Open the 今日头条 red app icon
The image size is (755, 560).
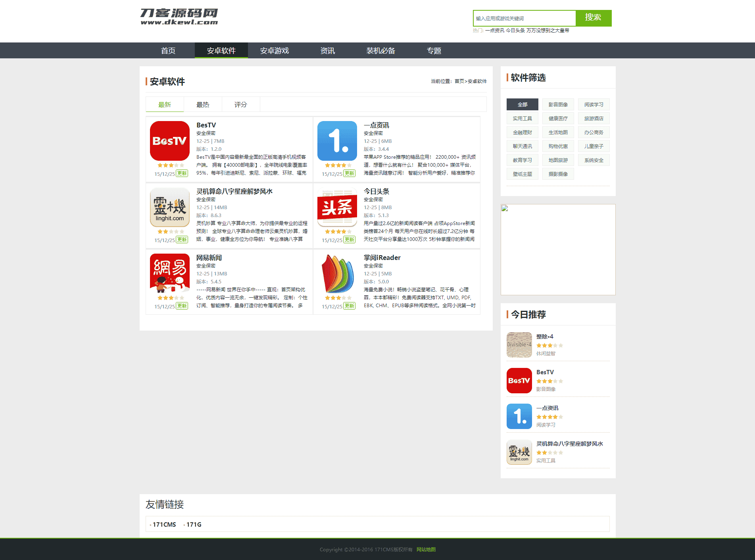click(x=337, y=207)
